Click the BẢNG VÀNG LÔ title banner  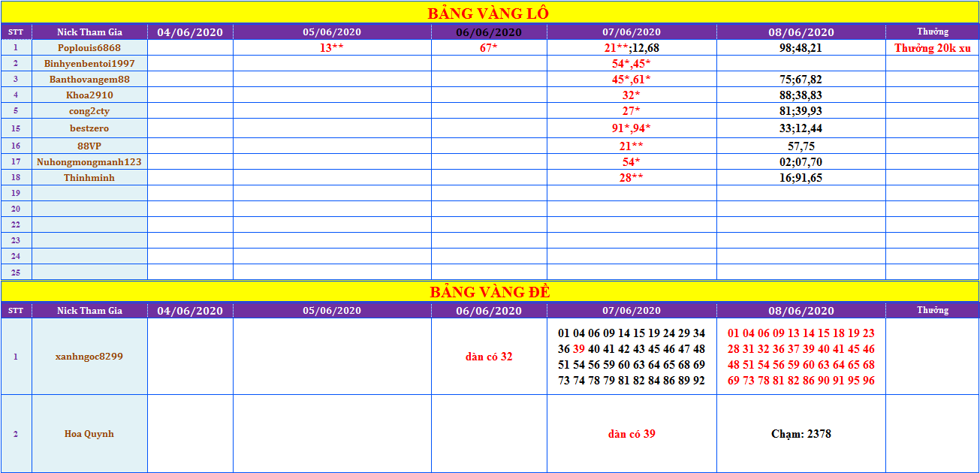489,13
